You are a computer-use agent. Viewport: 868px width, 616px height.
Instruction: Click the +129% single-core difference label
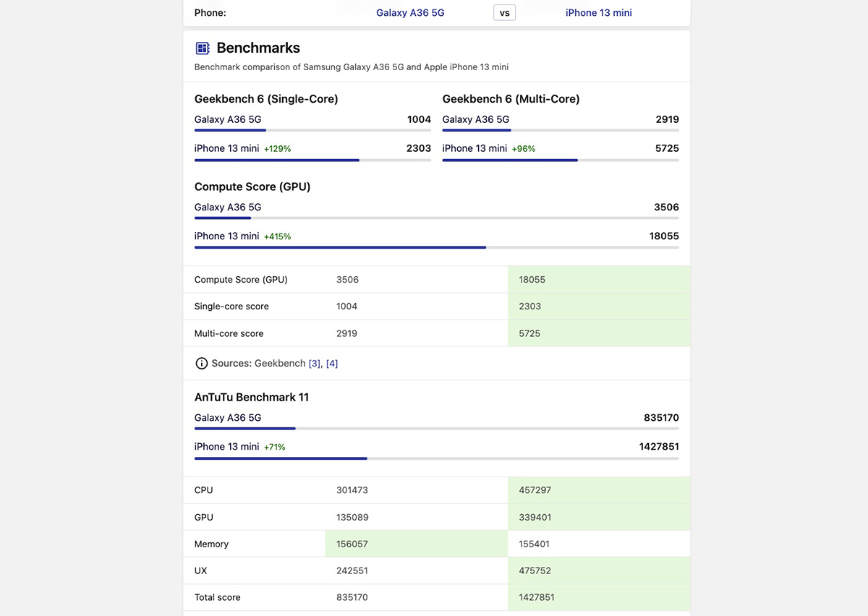tap(277, 149)
